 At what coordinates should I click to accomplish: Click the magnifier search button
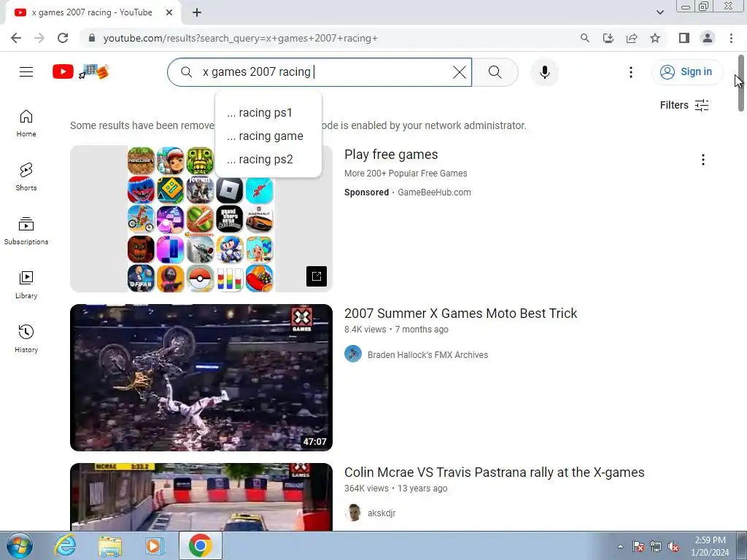pos(495,72)
